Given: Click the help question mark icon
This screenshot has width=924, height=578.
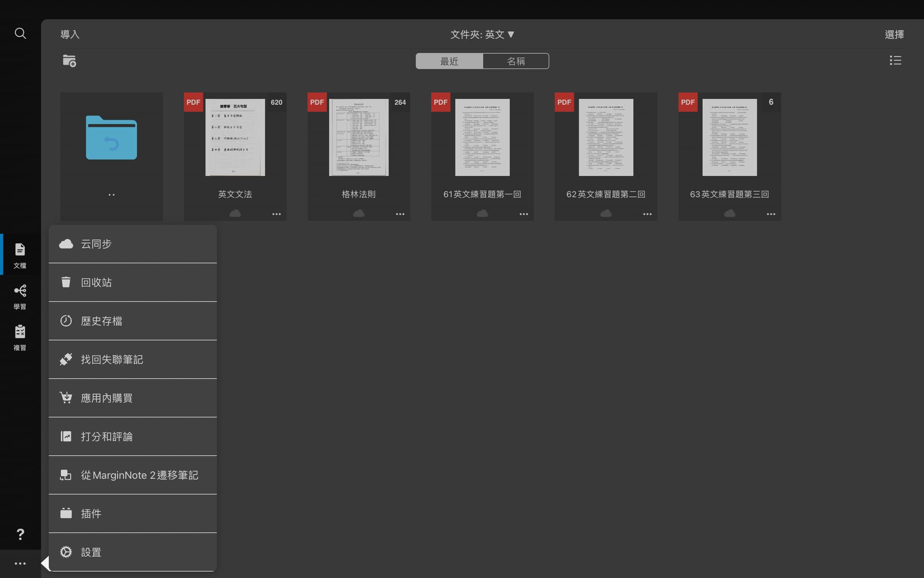Looking at the screenshot, I should [20, 534].
